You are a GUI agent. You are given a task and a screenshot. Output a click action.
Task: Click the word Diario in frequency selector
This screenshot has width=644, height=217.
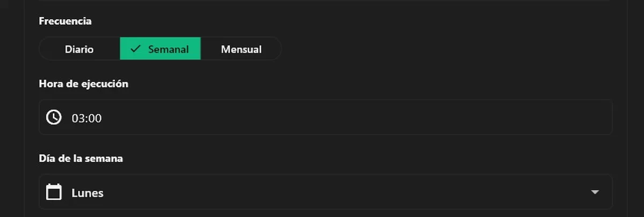tap(79, 49)
